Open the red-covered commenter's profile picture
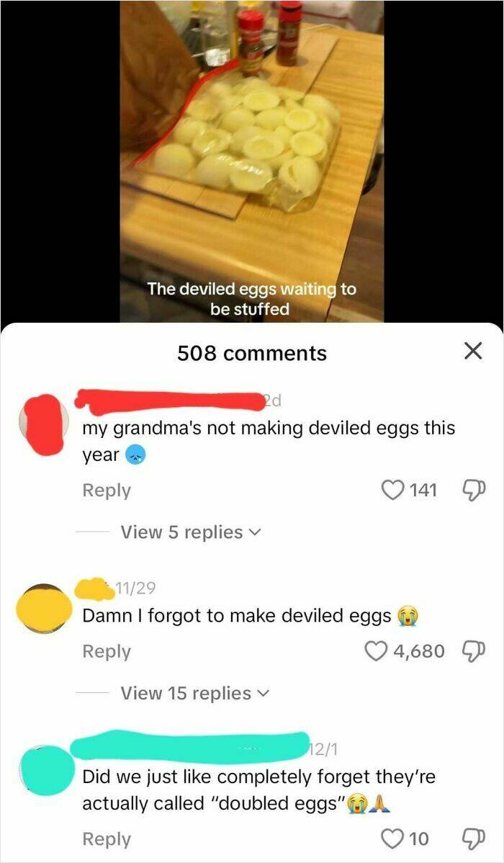504x863 pixels. [x=44, y=424]
